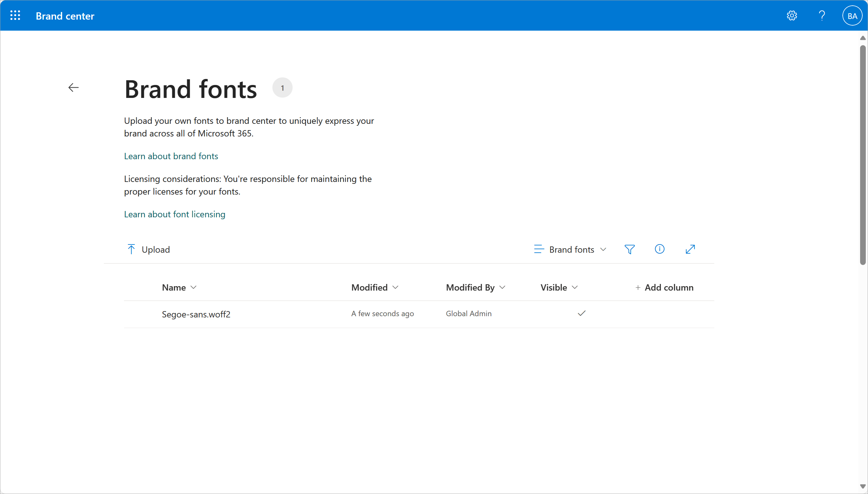Screen dimensions: 868x494
Task: Open the Brand fonts view switcher dropdown
Action: click(570, 250)
